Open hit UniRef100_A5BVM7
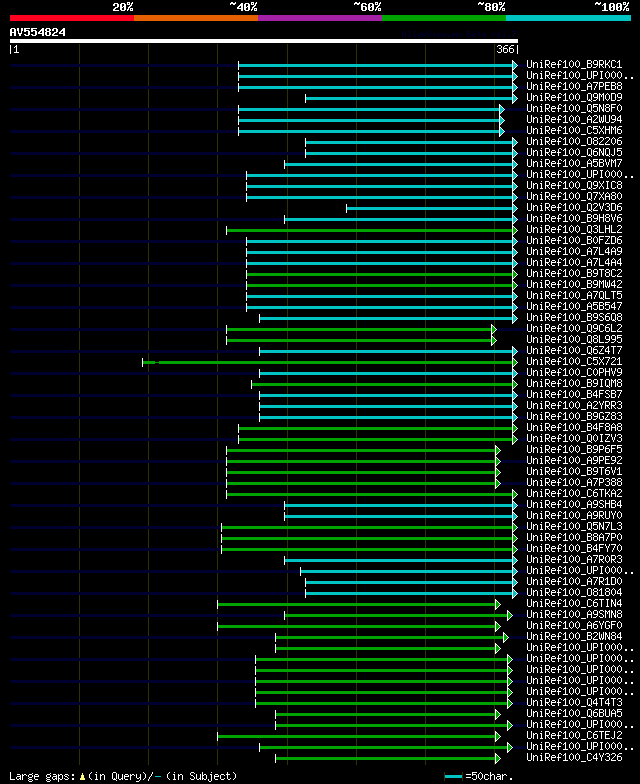Image resolution: width=640 pixels, height=784 pixels. (x=574, y=164)
